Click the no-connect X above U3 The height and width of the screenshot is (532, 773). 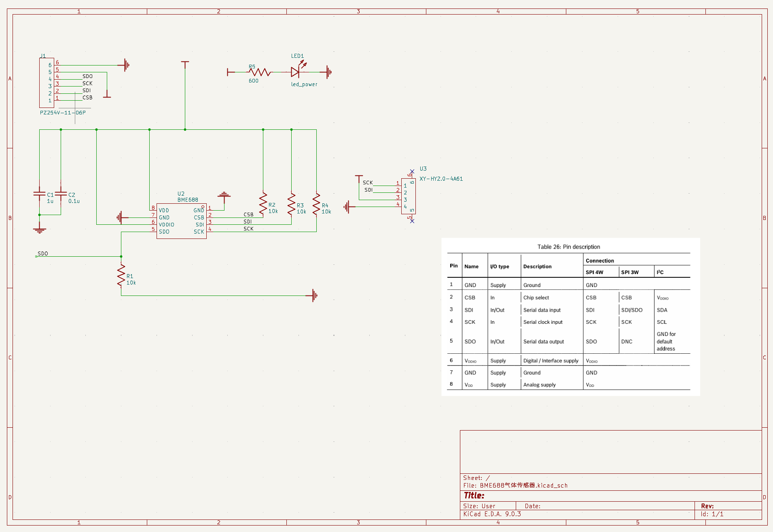point(412,171)
